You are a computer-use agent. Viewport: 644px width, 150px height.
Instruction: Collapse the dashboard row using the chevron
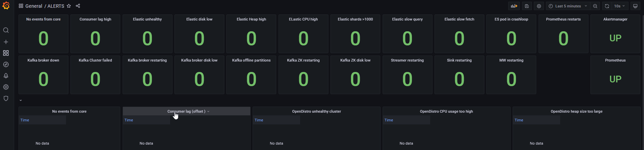(21, 100)
